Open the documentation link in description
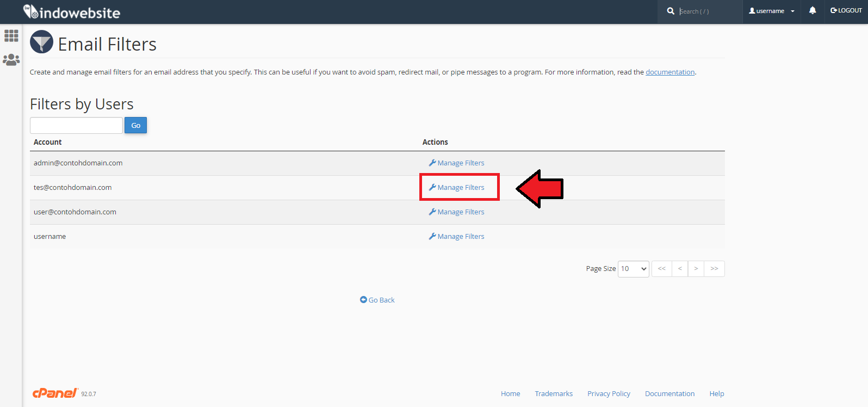The height and width of the screenshot is (407, 868). (669, 72)
